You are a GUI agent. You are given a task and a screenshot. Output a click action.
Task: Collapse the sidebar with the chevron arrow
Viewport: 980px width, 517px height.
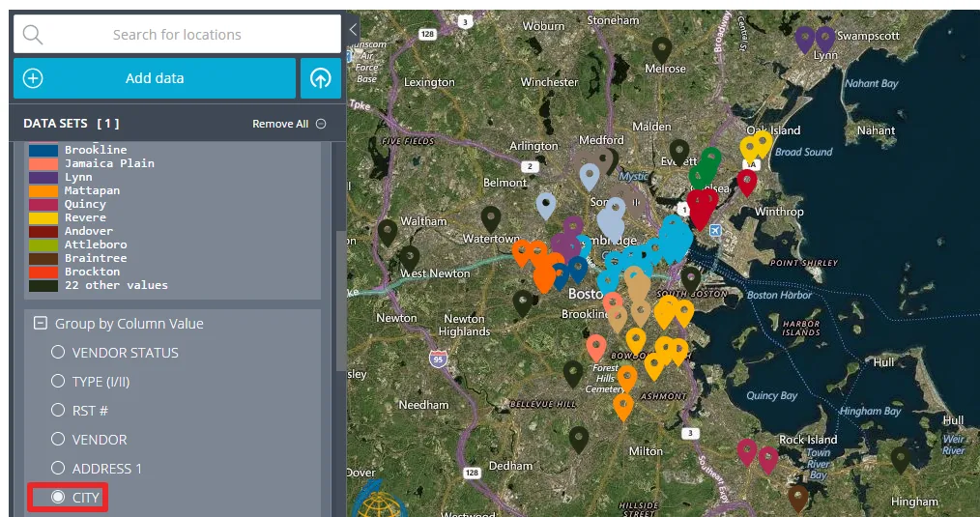click(353, 30)
